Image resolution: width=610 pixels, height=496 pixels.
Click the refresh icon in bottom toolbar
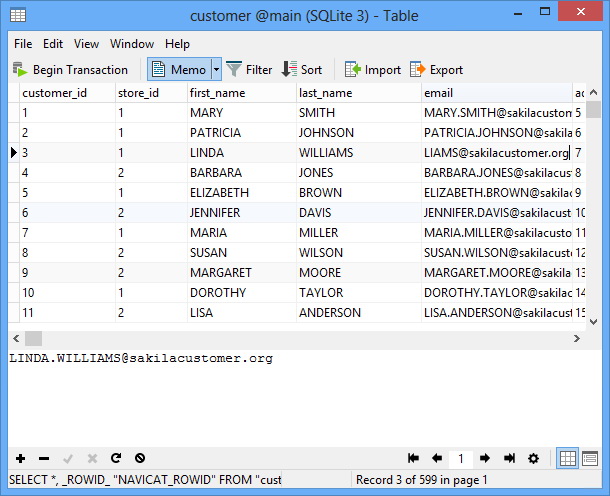[116, 458]
